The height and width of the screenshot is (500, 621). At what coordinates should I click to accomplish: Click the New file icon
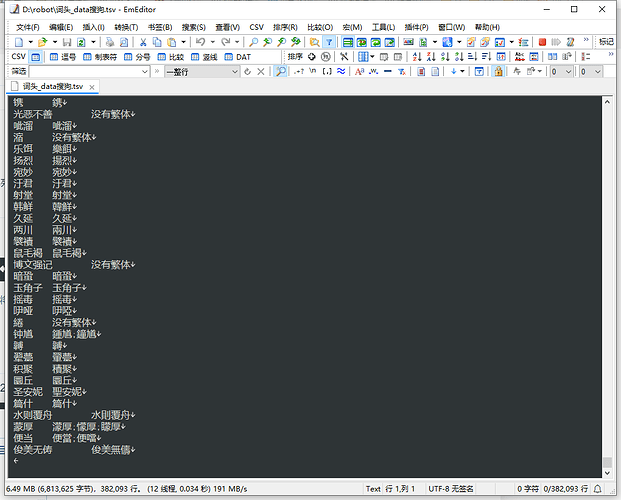(x=20, y=42)
